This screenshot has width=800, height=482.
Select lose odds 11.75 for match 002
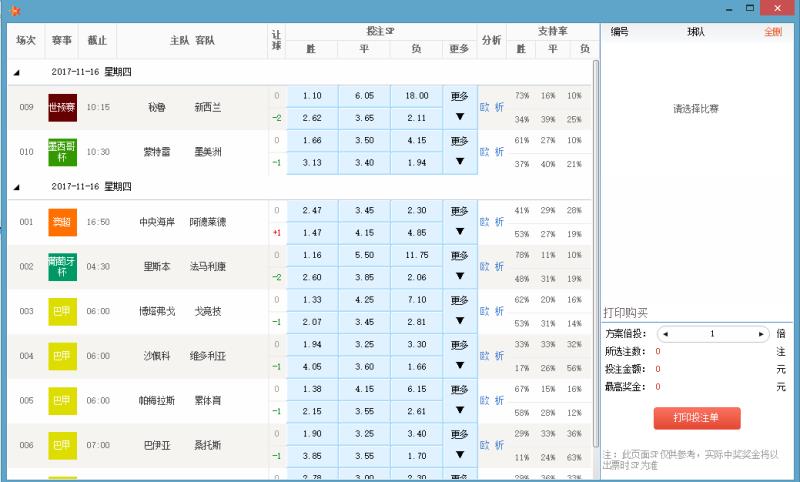pos(417,255)
